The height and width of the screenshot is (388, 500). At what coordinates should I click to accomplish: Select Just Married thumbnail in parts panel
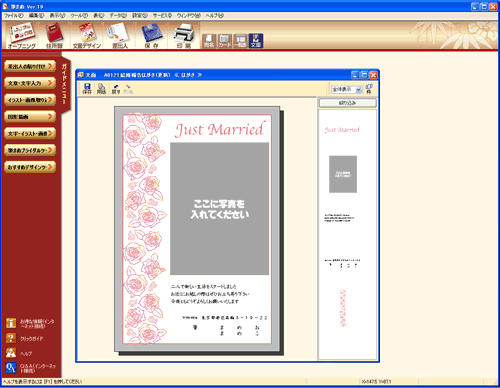click(342, 130)
